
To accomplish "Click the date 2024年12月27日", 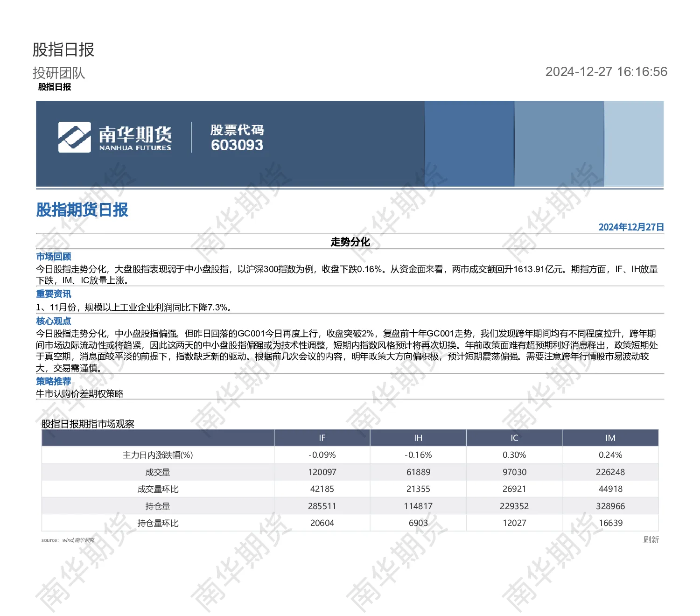I will click(x=631, y=227).
